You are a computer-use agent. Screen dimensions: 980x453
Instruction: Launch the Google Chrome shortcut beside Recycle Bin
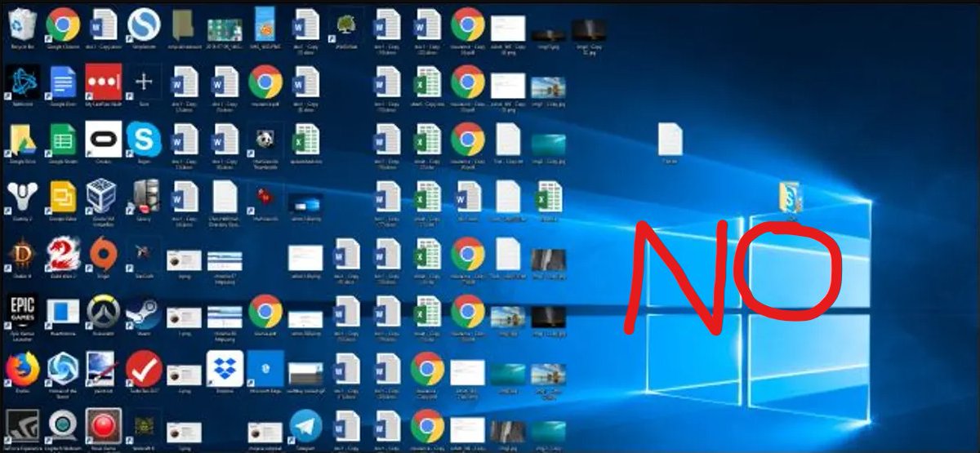(x=62, y=24)
